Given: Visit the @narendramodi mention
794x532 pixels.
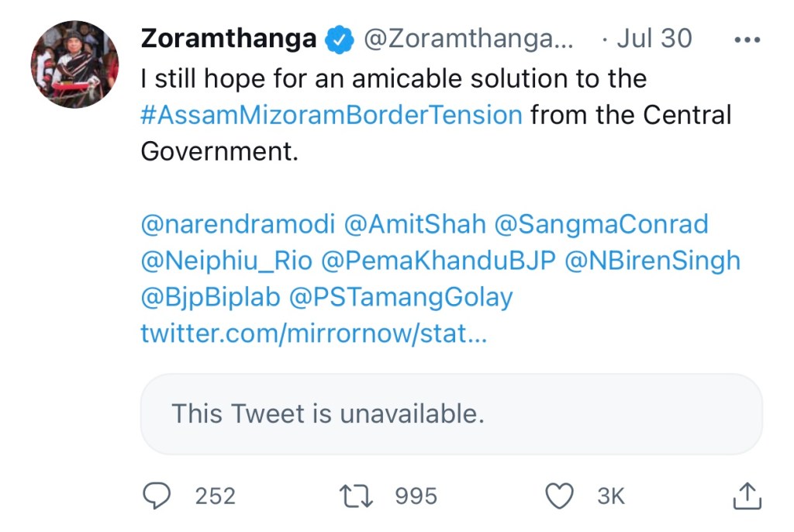Looking at the screenshot, I should (x=238, y=224).
